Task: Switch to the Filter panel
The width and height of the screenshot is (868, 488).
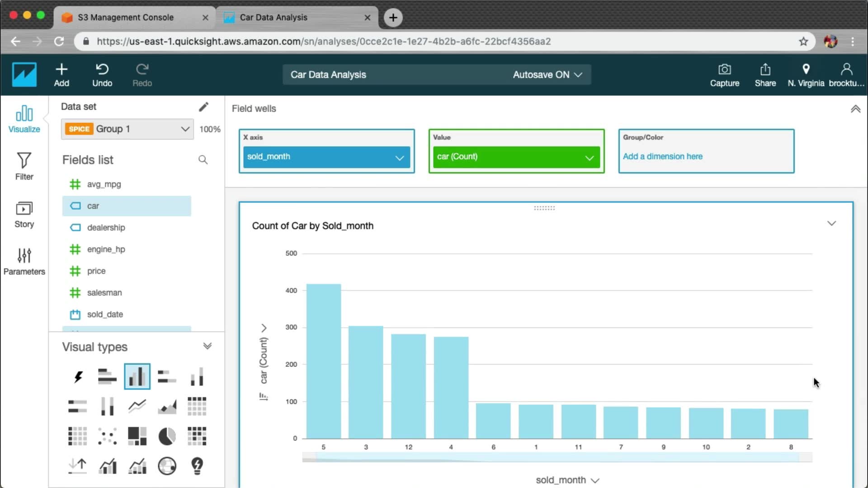Action: pos(24,166)
